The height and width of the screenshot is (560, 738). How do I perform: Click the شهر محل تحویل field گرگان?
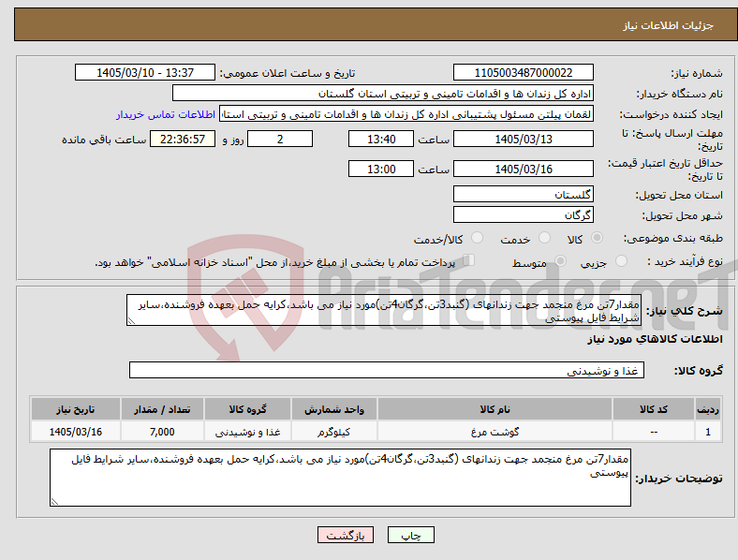524,214
